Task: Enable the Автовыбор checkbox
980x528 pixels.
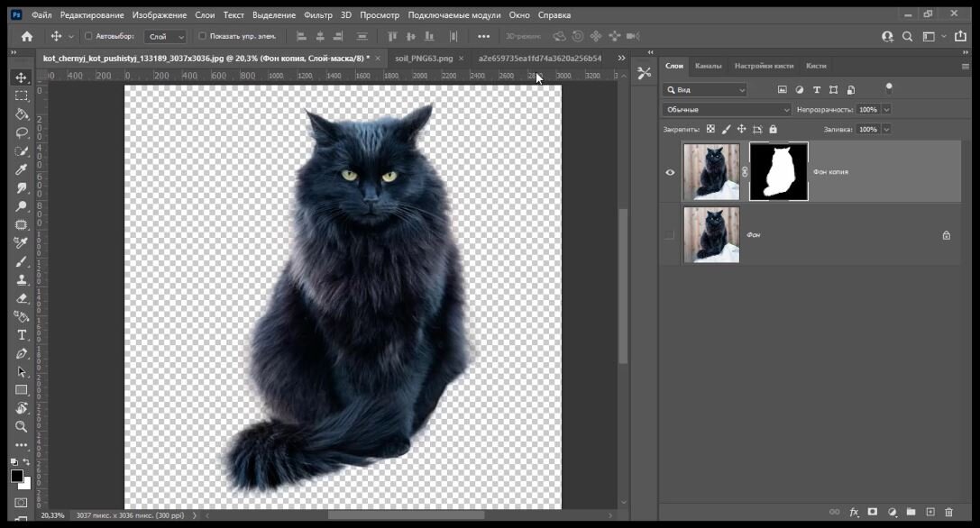Action: [x=88, y=36]
